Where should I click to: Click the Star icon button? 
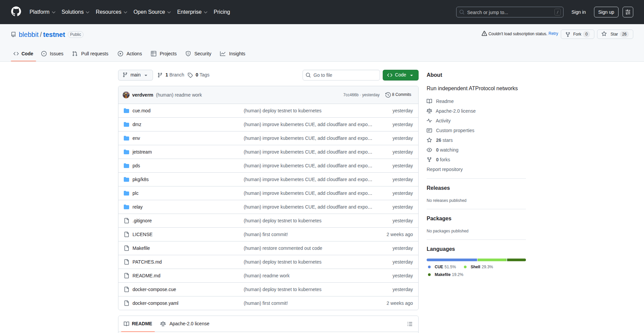(604, 34)
